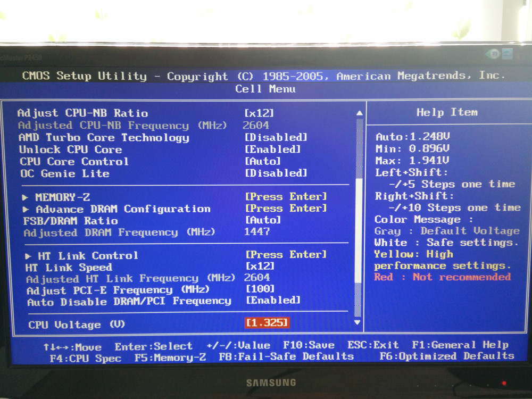Select CPU Core Control setting

click(74, 162)
